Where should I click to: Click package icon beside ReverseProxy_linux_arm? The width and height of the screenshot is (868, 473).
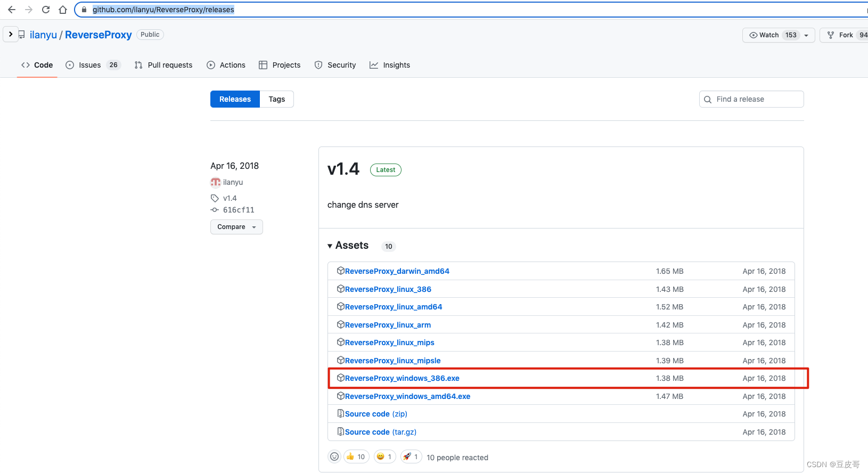click(x=341, y=324)
